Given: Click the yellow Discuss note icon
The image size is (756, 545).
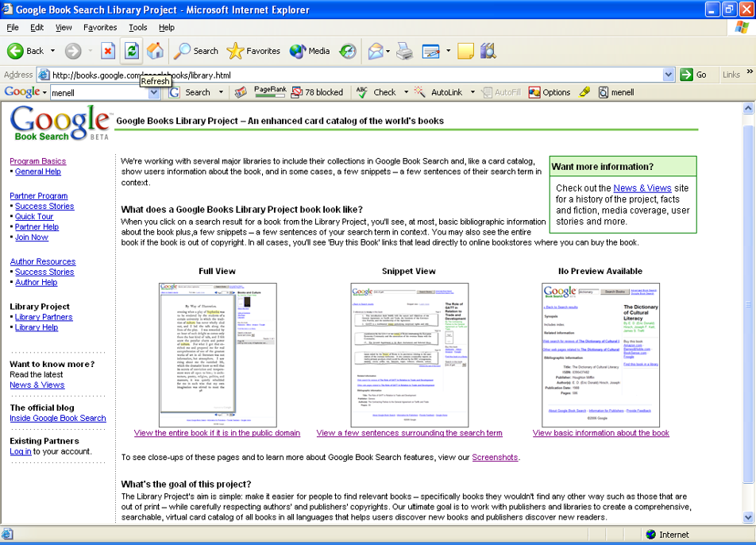Looking at the screenshot, I should click(x=465, y=51).
